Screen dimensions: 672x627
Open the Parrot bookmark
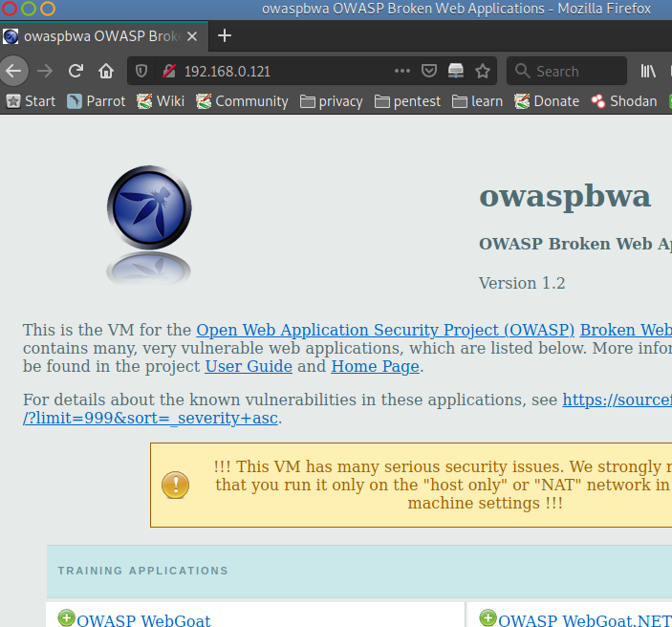tap(97, 101)
